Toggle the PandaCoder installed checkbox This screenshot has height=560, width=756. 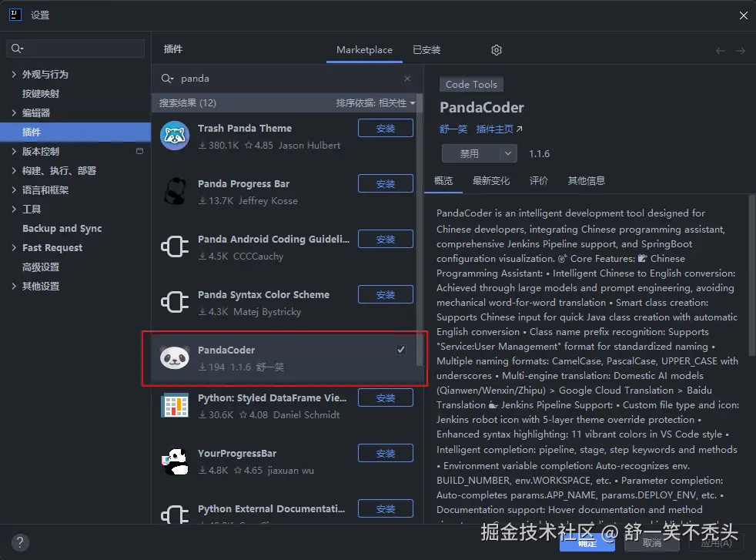point(401,350)
